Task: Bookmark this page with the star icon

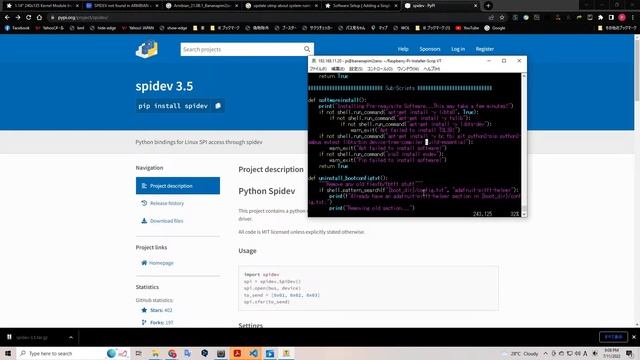Action: [x=502, y=18]
